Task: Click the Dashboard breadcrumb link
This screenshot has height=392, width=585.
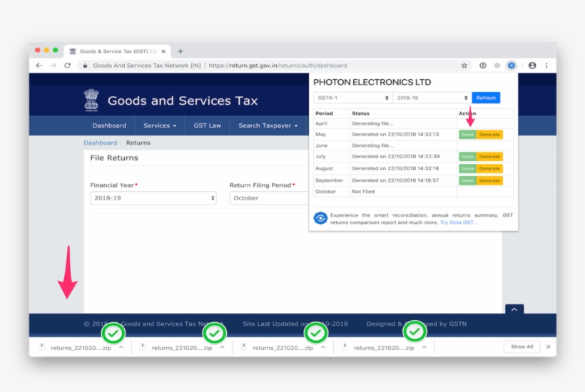Action: (x=101, y=143)
